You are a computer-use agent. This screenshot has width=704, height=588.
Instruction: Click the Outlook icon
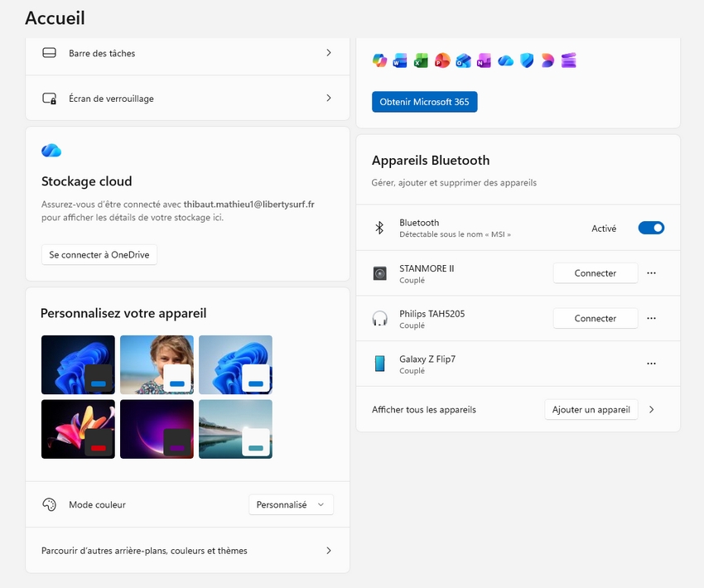(x=463, y=60)
